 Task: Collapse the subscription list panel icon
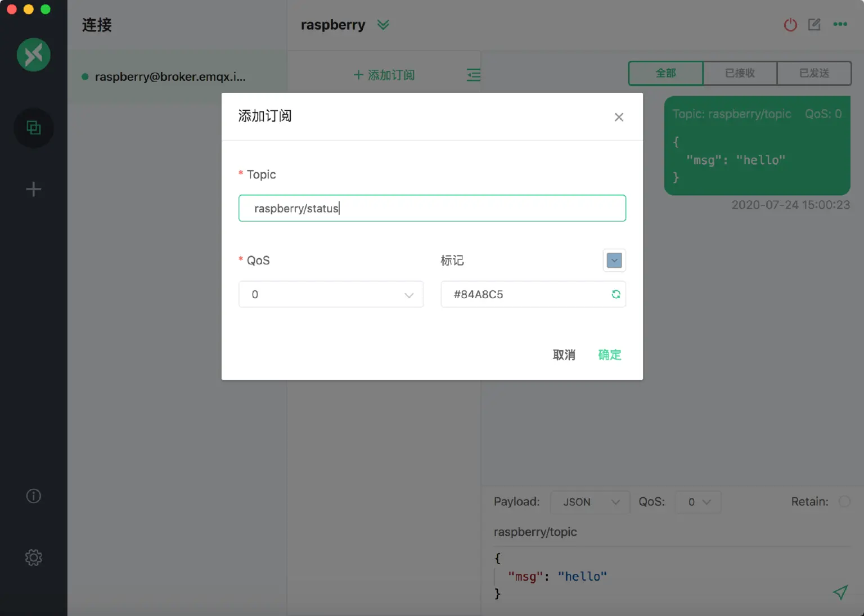474,75
